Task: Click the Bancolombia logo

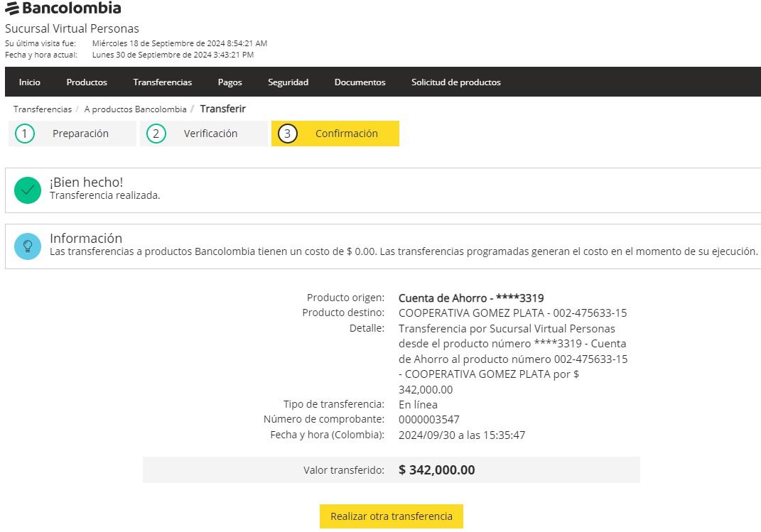Action: pyautogui.click(x=63, y=9)
